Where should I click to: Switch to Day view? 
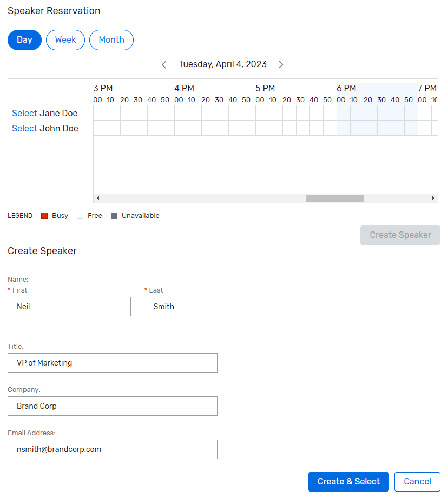pos(24,40)
